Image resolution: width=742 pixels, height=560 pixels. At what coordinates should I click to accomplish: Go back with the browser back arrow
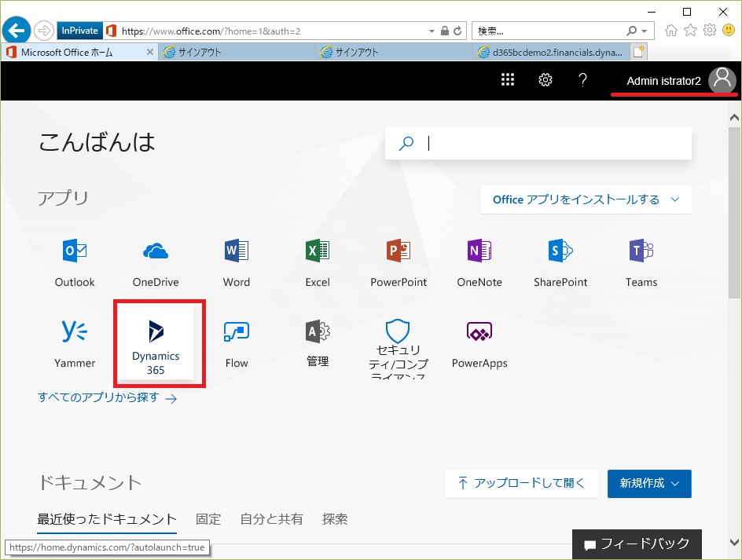pyautogui.click(x=17, y=31)
